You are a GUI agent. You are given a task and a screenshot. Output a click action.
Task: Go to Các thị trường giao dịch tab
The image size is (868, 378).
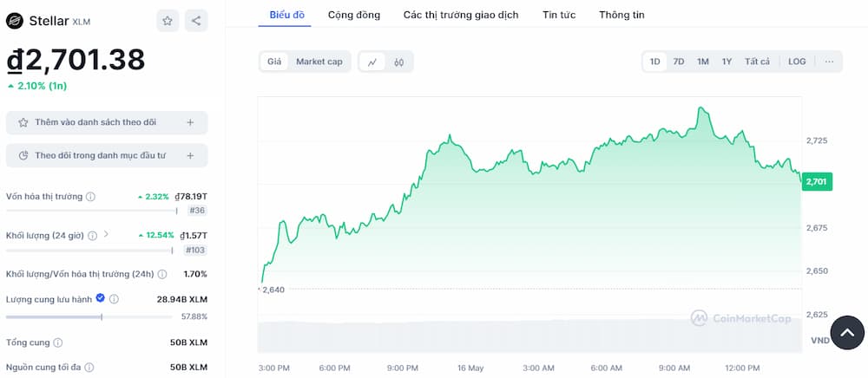461,15
